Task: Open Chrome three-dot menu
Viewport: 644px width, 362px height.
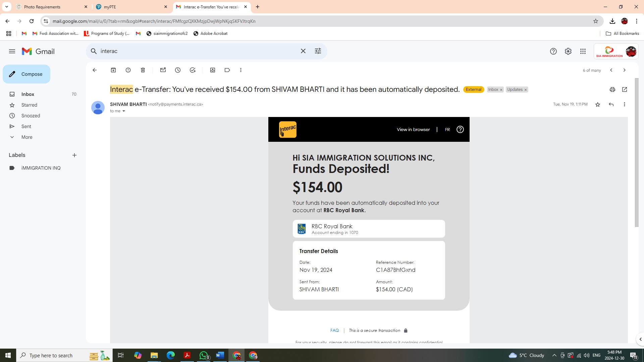Action: coord(637,21)
